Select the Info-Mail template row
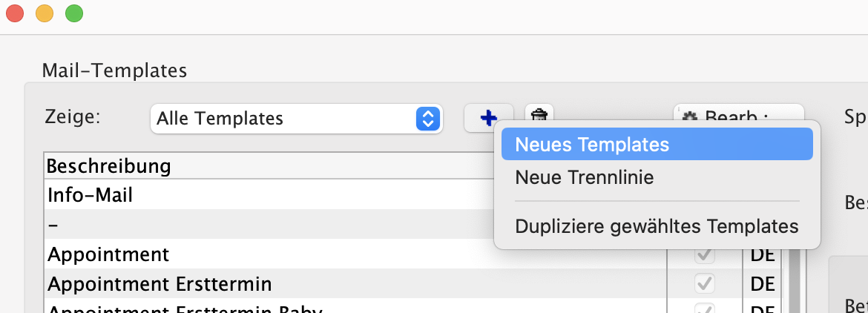This screenshot has width=868, height=313. [x=223, y=196]
